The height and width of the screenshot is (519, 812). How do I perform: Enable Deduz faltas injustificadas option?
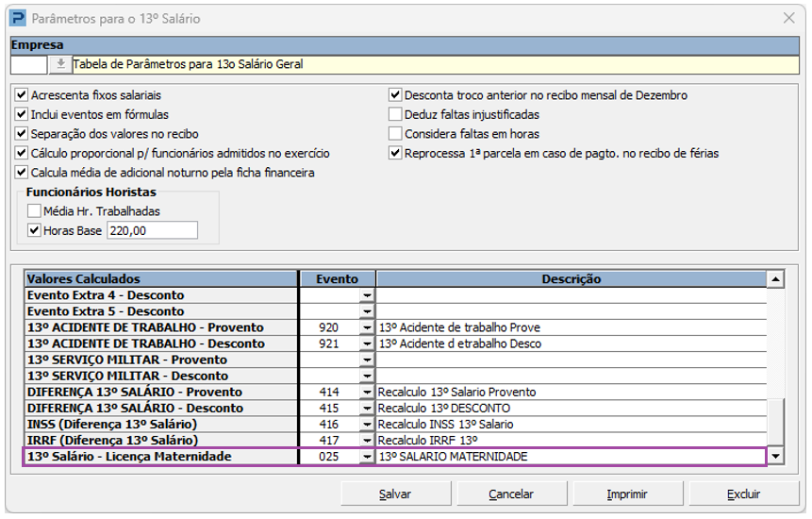(396, 114)
